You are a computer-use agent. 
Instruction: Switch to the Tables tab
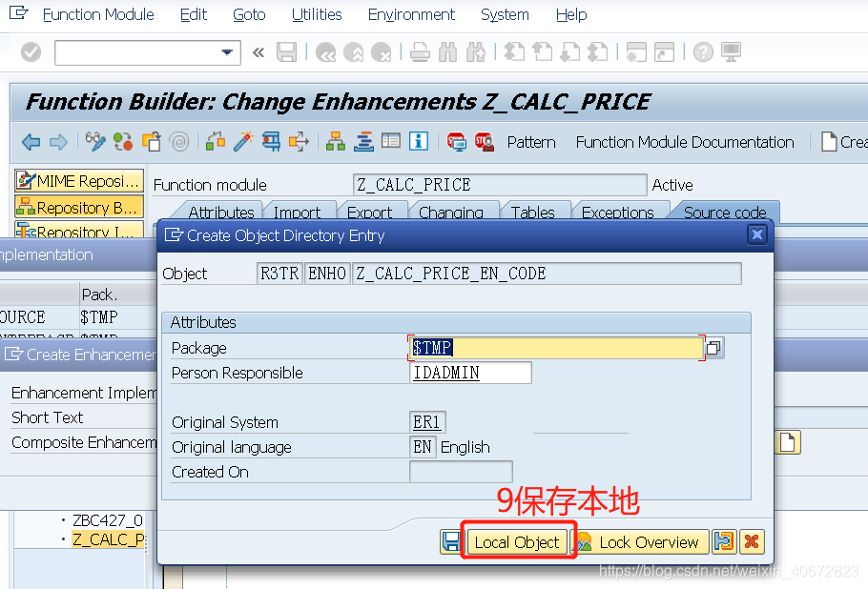click(532, 212)
